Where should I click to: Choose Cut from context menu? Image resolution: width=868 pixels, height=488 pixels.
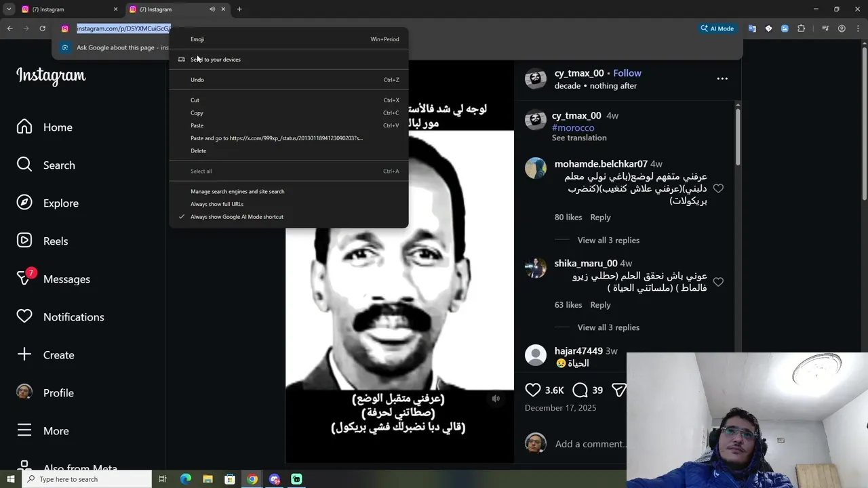288,100
